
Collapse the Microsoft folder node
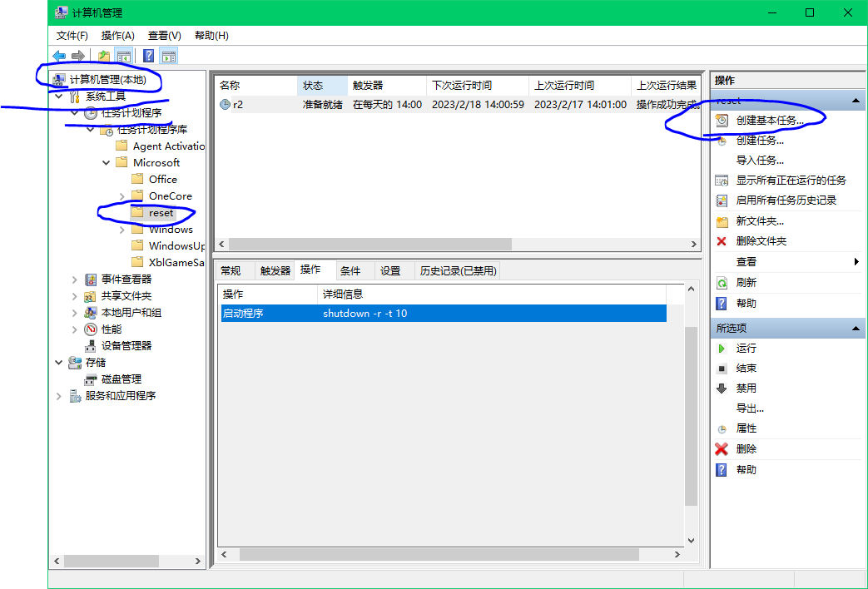point(107,163)
